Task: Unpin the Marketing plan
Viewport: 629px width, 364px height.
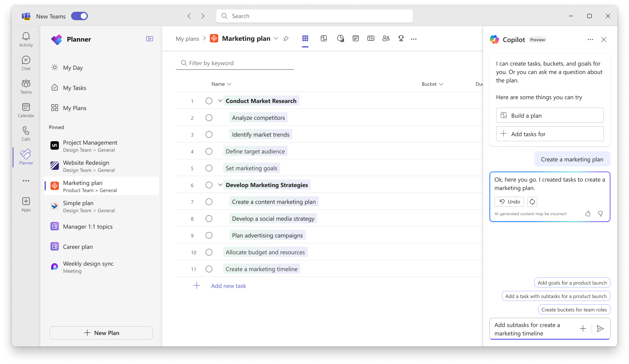Action: (286, 38)
